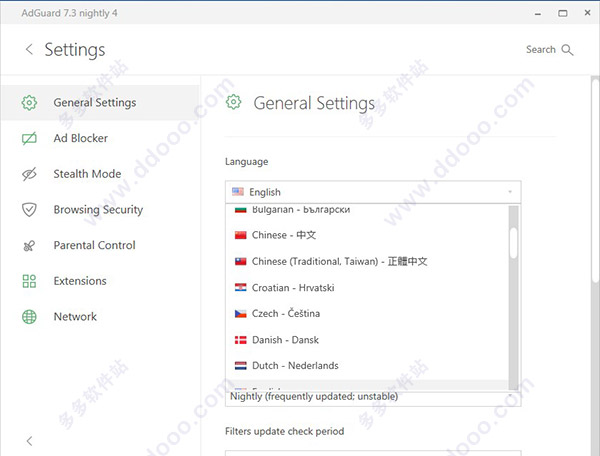This screenshot has height=456, width=600.
Task: Close the English language dropdown
Action: click(x=373, y=192)
